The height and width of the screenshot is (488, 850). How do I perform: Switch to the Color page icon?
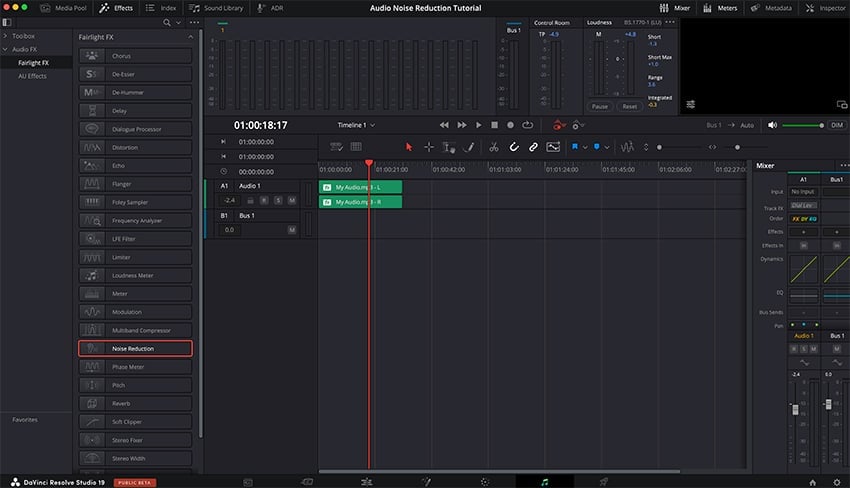pos(485,482)
